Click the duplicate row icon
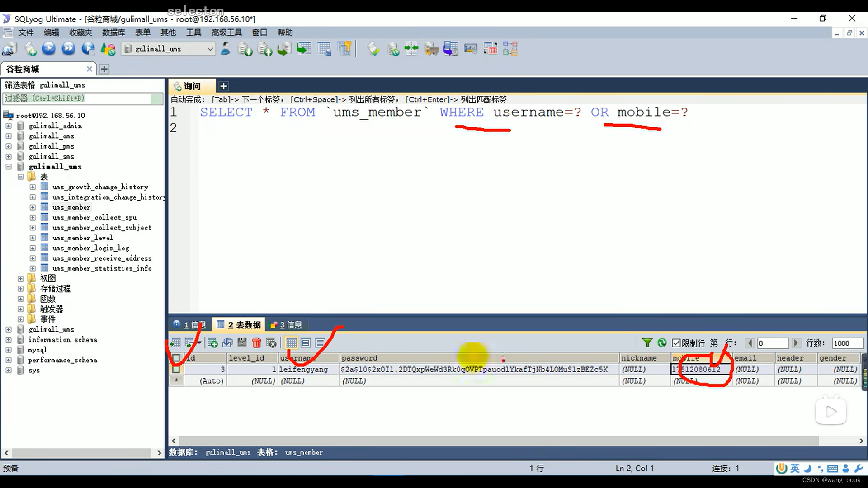Viewport: 868px width, 488px height. pyautogui.click(x=227, y=343)
